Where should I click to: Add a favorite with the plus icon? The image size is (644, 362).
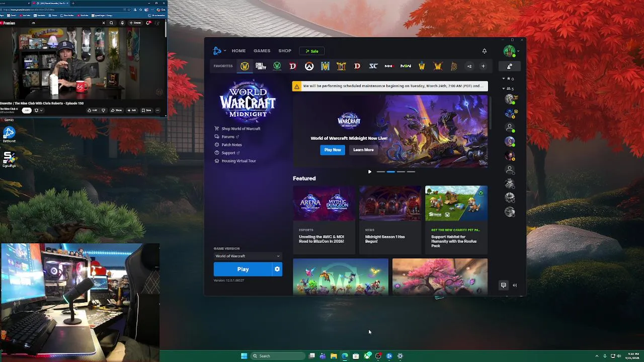coord(483,66)
